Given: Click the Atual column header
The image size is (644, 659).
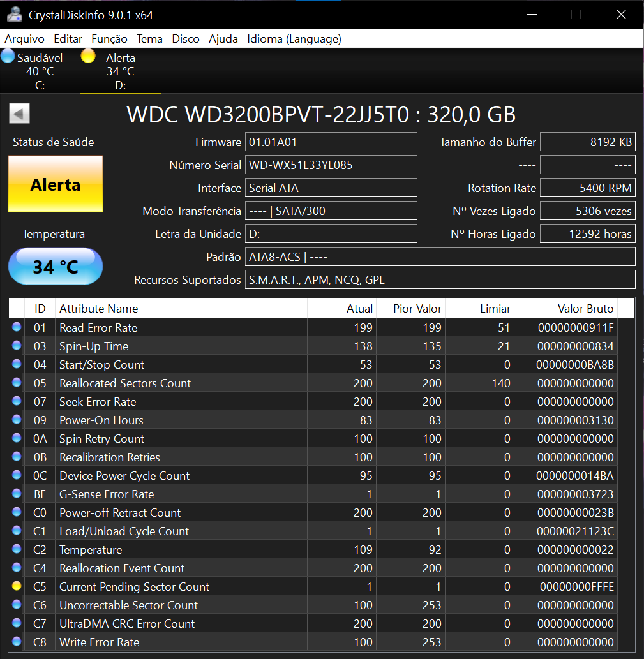Looking at the screenshot, I should coord(341,309).
